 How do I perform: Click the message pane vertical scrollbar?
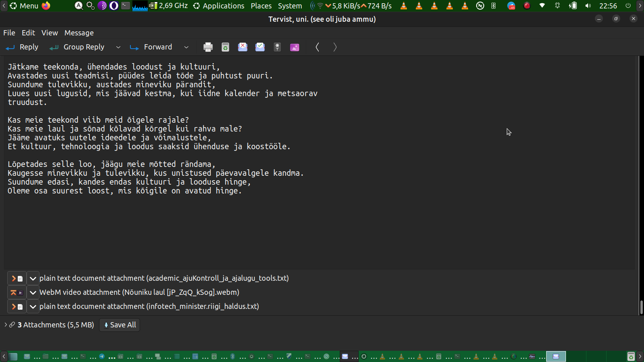tap(641, 308)
